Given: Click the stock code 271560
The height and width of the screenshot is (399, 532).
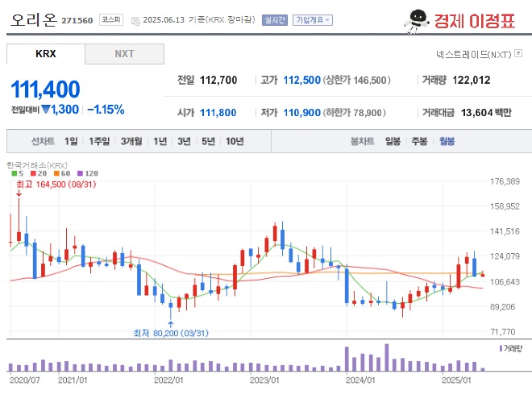Looking at the screenshot, I should click(77, 21).
